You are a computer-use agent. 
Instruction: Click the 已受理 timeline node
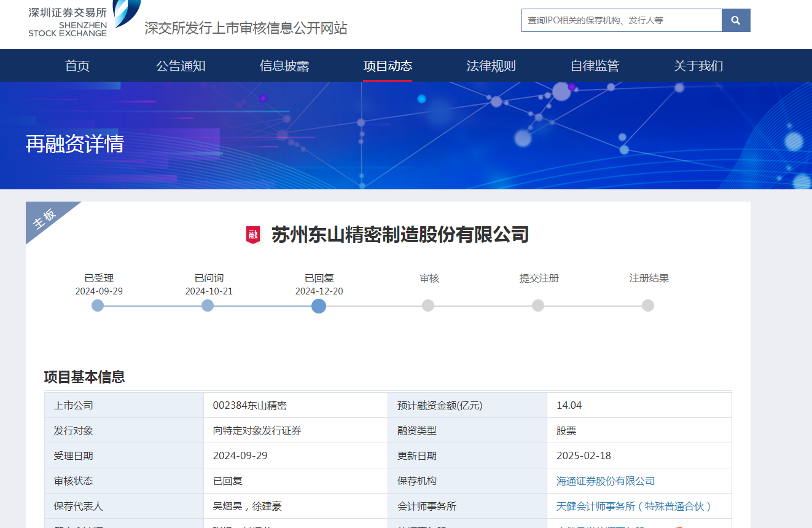98,305
